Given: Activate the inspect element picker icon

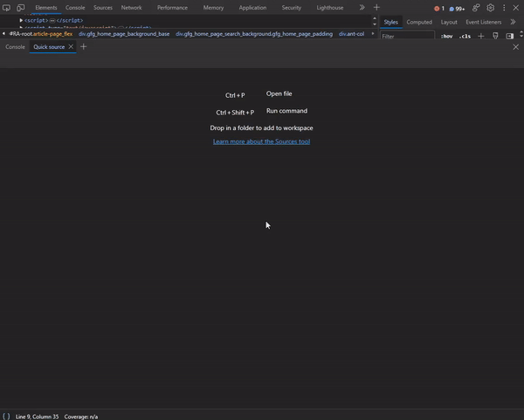Looking at the screenshot, I should coord(6,7).
